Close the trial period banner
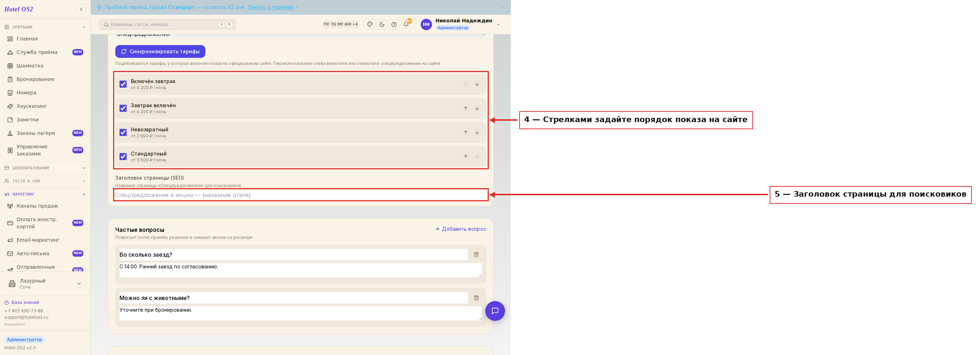This screenshot has height=355, width=980. 503,7
